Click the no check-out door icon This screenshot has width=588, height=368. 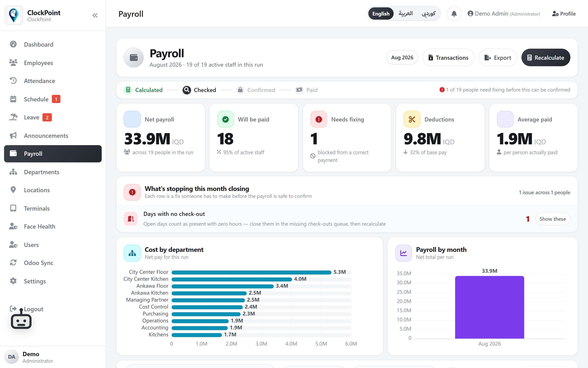131,219
